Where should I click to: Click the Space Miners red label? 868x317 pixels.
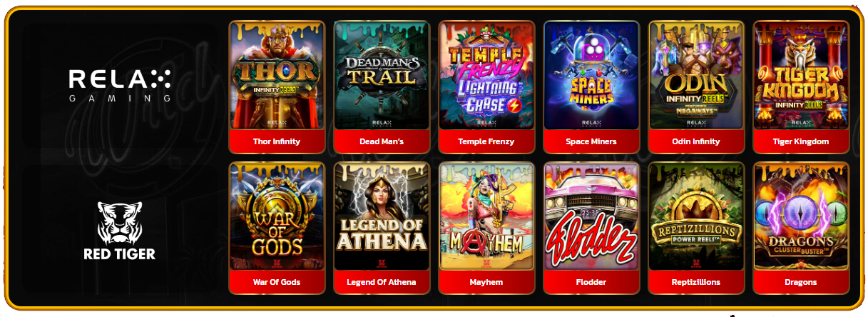(x=591, y=141)
